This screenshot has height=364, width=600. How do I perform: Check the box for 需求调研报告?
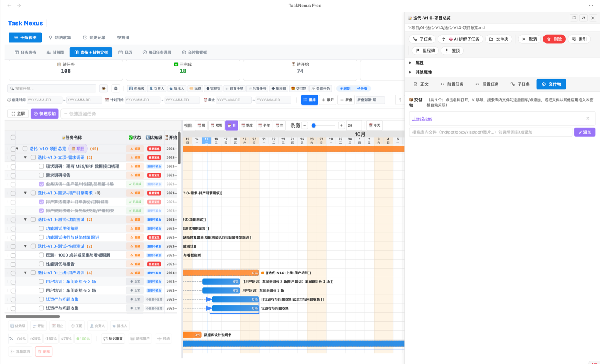(41, 175)
